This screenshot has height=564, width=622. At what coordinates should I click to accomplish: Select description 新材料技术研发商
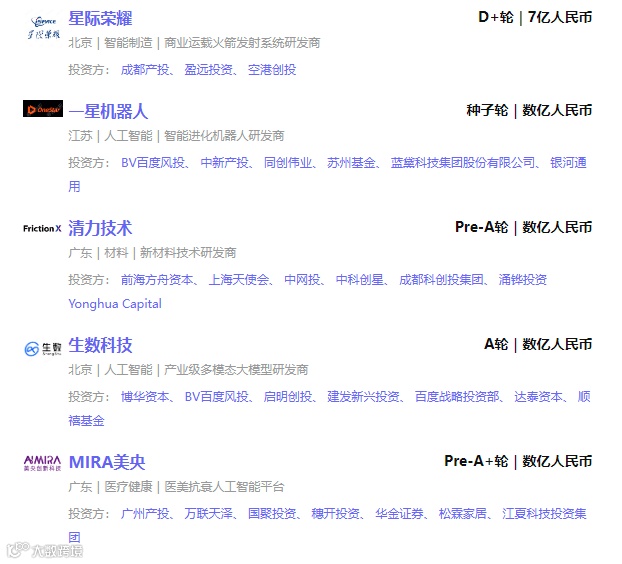(188, 253)
